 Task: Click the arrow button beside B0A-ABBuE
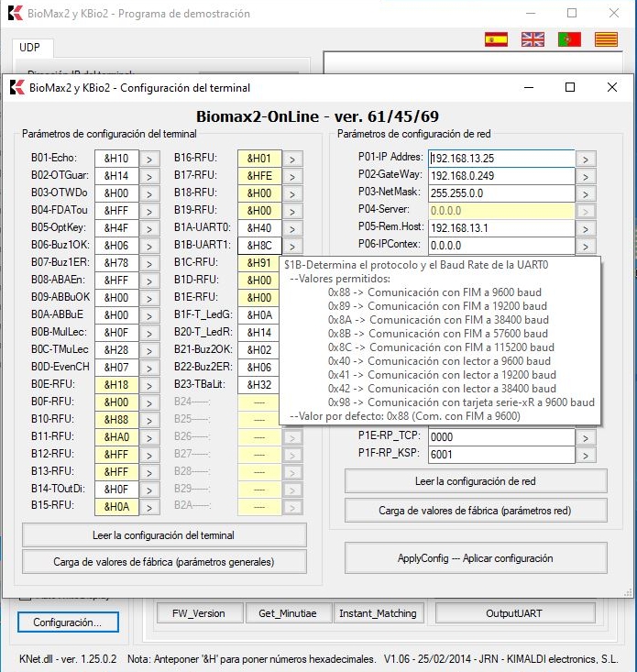coord(149,316)
